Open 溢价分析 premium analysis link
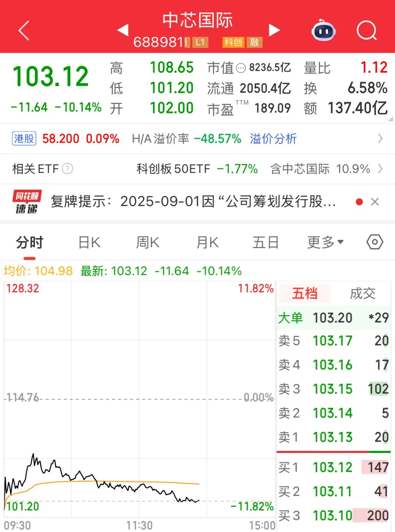395x532 pixels. coord(273,139)
